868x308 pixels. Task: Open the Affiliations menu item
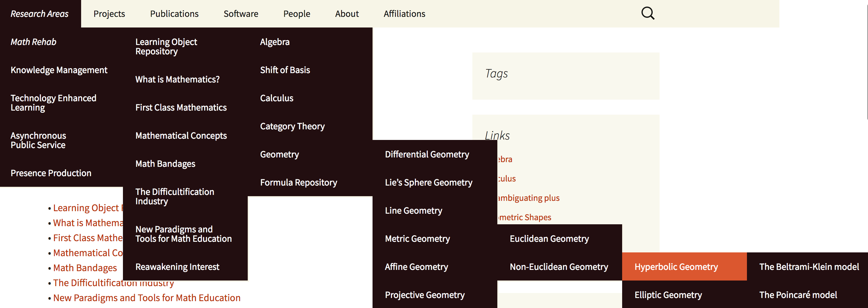pos(404,14)
